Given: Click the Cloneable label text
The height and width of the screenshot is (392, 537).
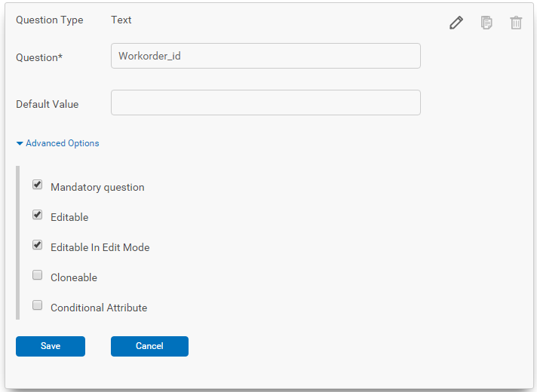Looking at the screenshot, I should click(x=74, y=277).
